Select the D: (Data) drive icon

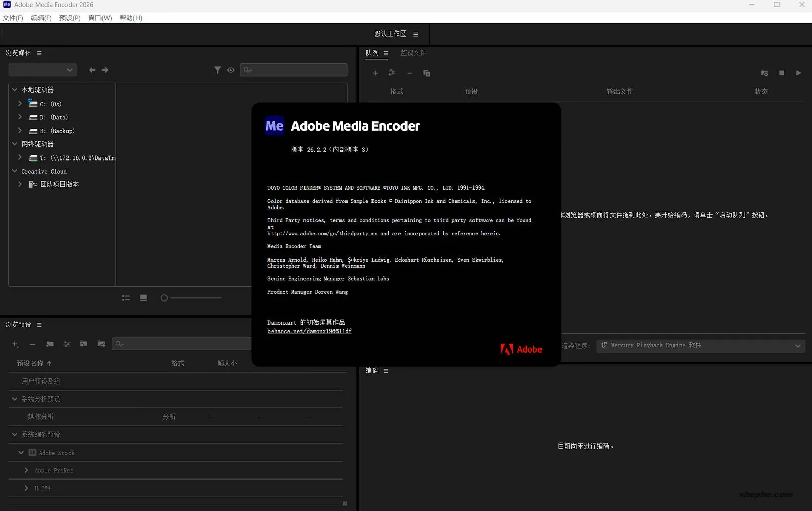(33, 117)
